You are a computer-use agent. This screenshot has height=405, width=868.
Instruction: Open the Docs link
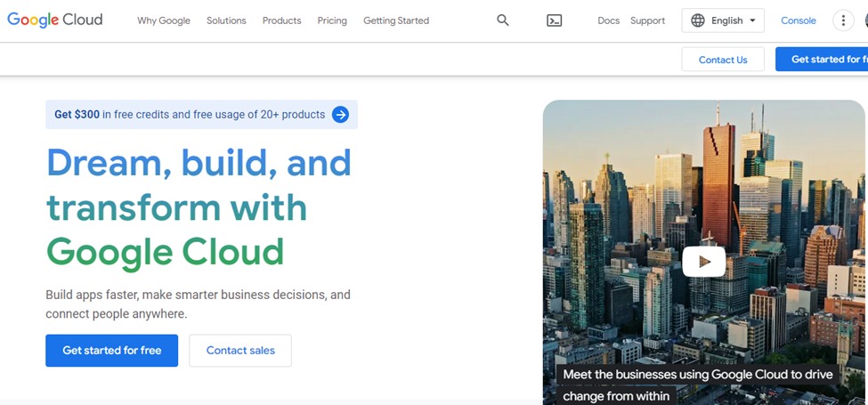(608, 20)
